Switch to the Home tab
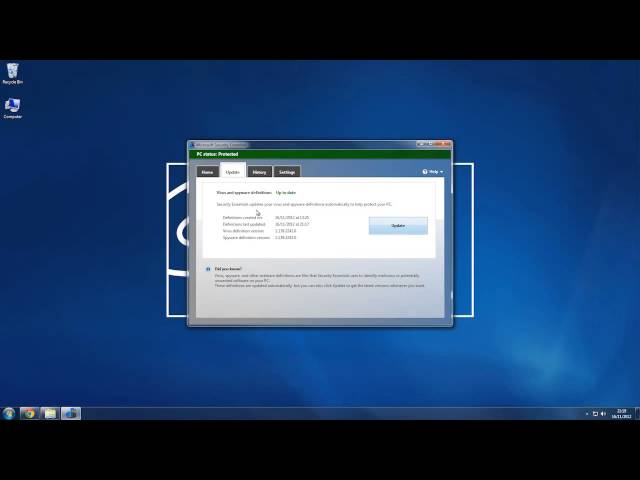This screenshot has width=640, height=480. 207,172
